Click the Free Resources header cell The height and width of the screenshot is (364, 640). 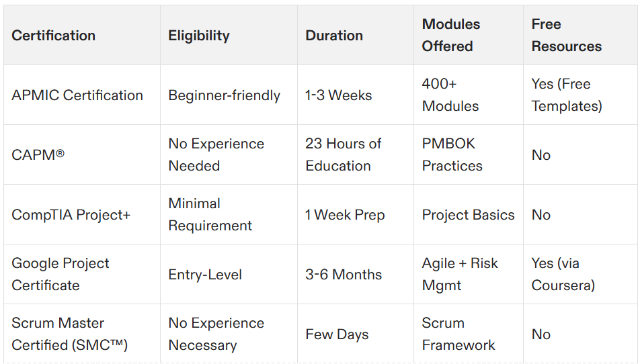[x=580, y=35]
